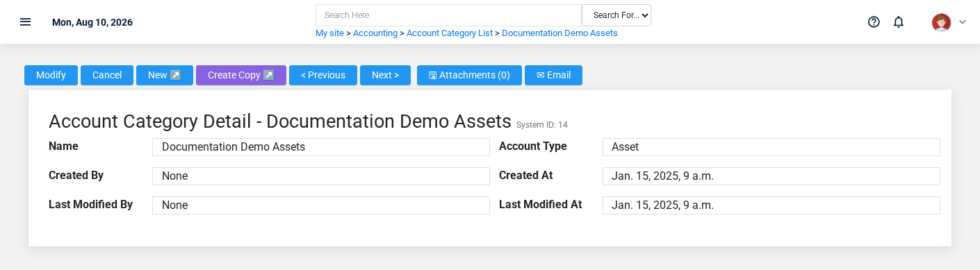The height and width of the screenshot is (270, 980).
Task: Click the System ID: 14 text
Action: click(x=542, y=125)
